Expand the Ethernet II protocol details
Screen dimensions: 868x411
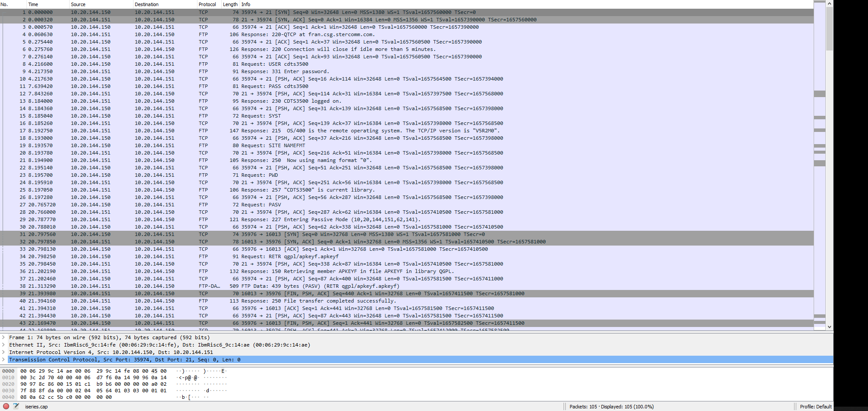pyautogui.click(x=4, y=344)
